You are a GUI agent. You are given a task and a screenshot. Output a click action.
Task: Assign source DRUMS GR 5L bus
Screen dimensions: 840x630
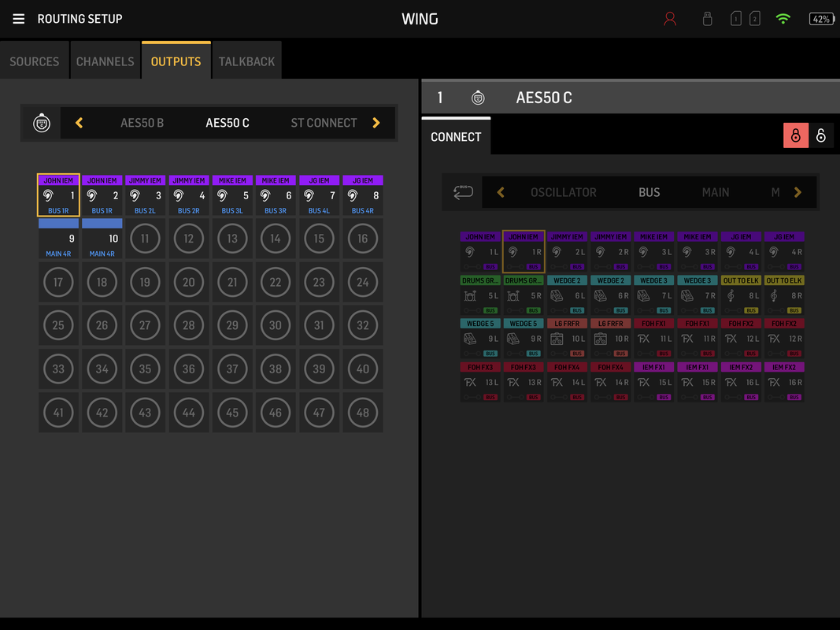pos(480,295)
